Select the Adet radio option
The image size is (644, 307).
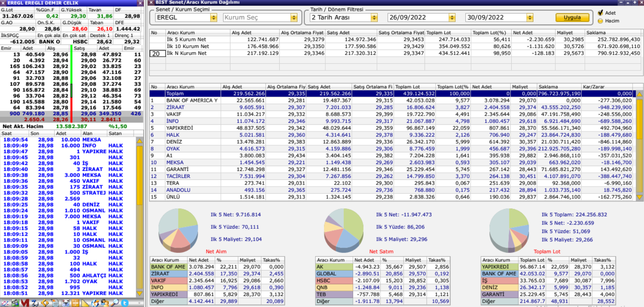600,13
